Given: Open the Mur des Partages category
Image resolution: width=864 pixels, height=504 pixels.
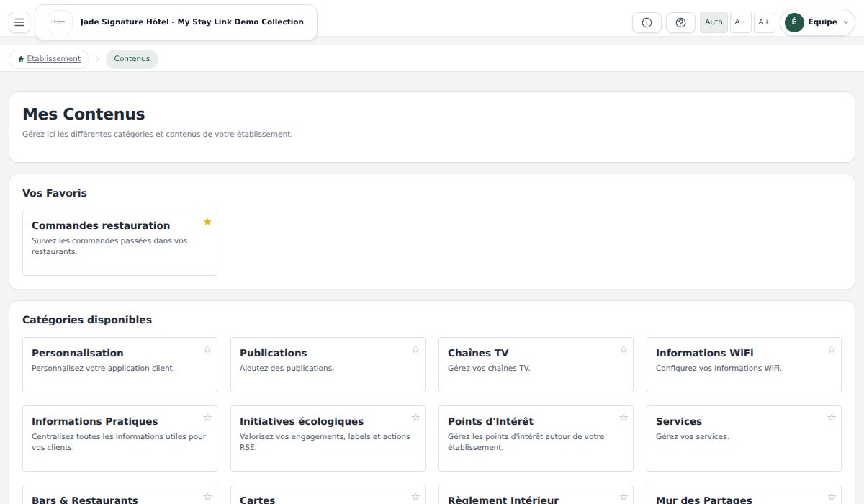Looking at the screenshot, I should [x=744, y=495].
